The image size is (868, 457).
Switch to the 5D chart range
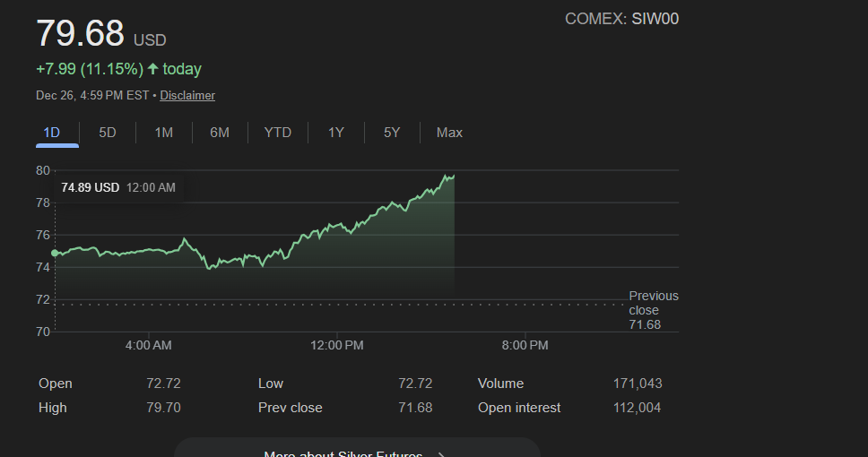tap(108, 133)
